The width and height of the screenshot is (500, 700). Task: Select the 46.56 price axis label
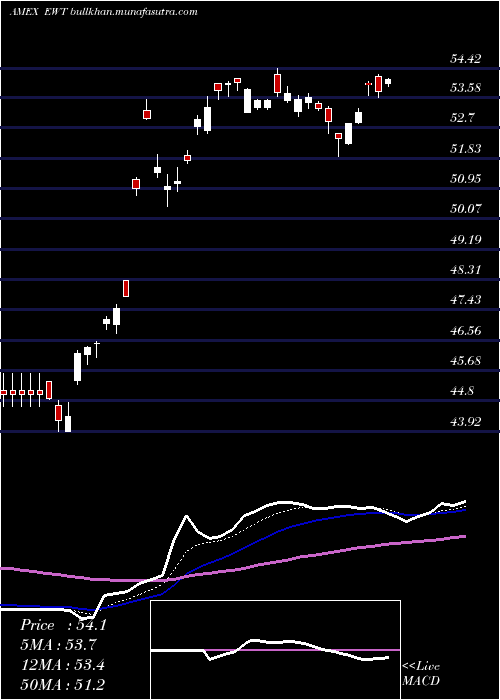pyautogui.click(x=466, y=331)
